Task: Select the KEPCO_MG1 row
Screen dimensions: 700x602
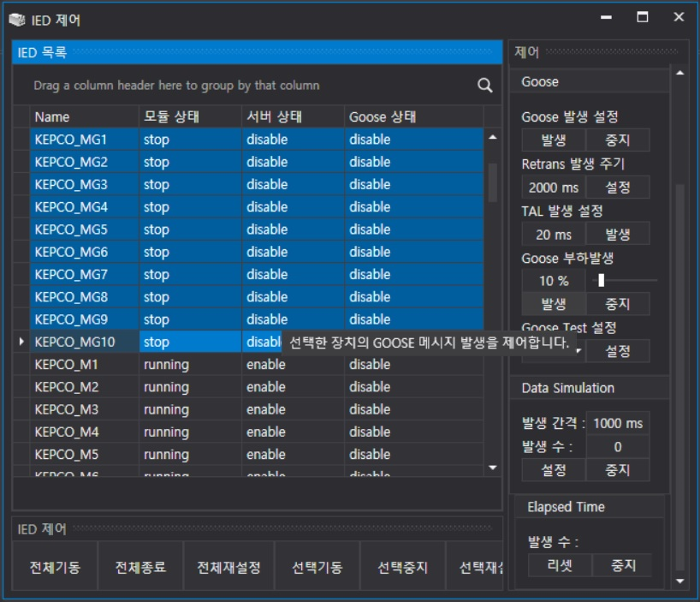Action: tap(257, 140)
